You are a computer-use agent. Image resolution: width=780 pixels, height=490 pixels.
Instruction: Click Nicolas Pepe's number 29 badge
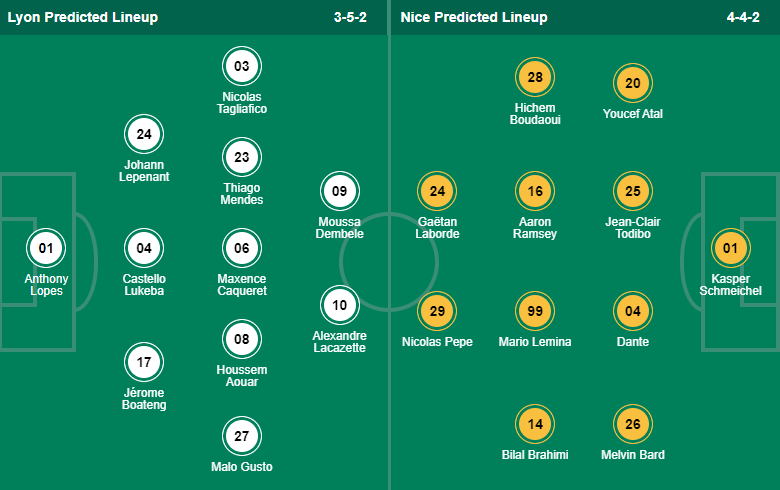[x=437, y=312]
